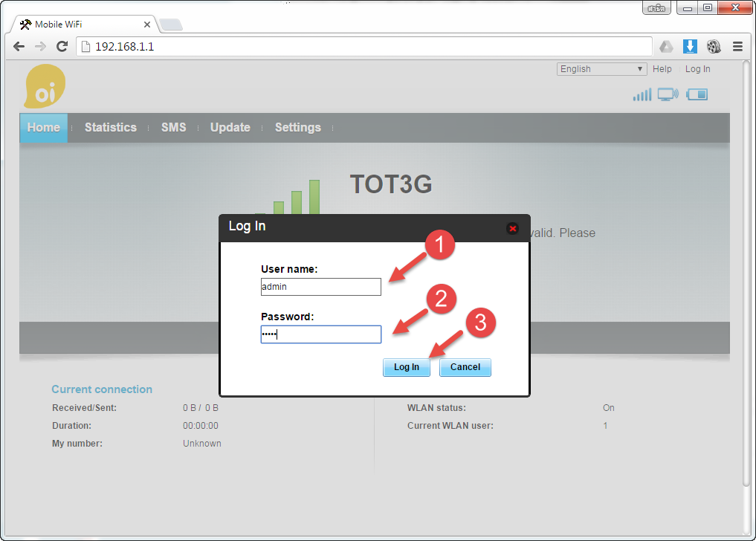Click the Thai user profile button
The image size is (756, 541).
[x=656, y=8]
